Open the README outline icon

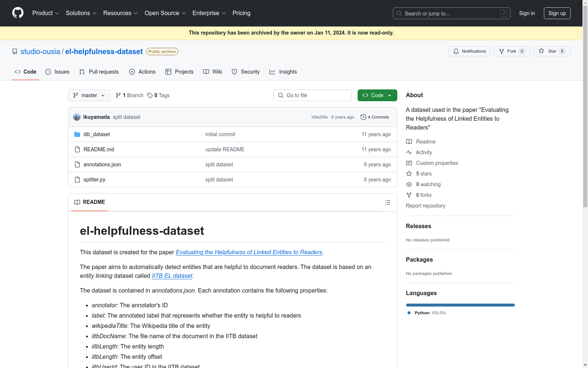pyautogui.click(x=388, y=202)
